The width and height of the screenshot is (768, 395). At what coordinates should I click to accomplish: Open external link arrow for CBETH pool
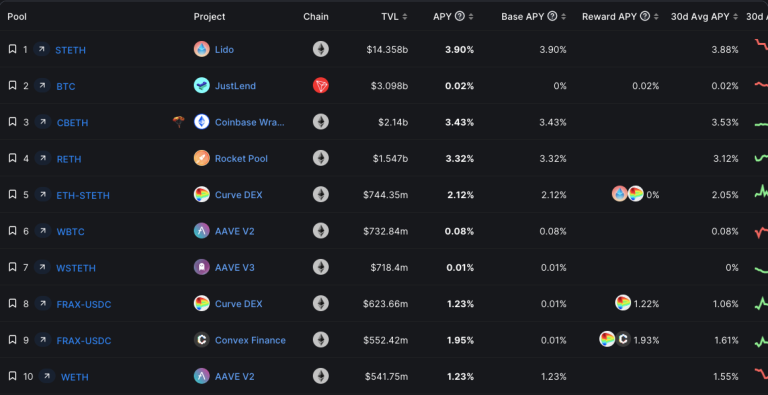pos(43,122)
